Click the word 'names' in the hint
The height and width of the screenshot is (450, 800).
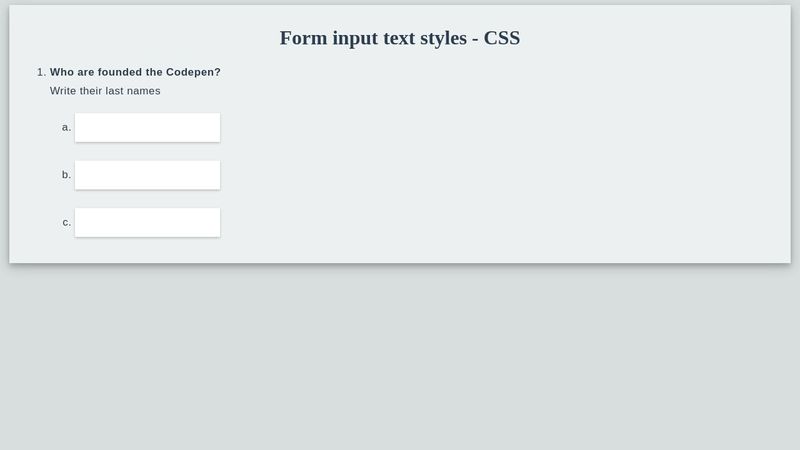pyautogui.click(x=144, y=91)
